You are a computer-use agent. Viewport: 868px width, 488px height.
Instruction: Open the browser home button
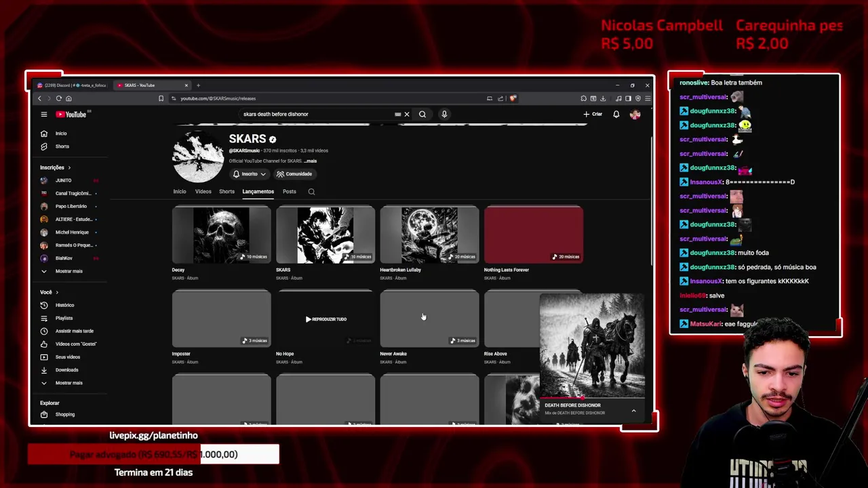(68, 98)
